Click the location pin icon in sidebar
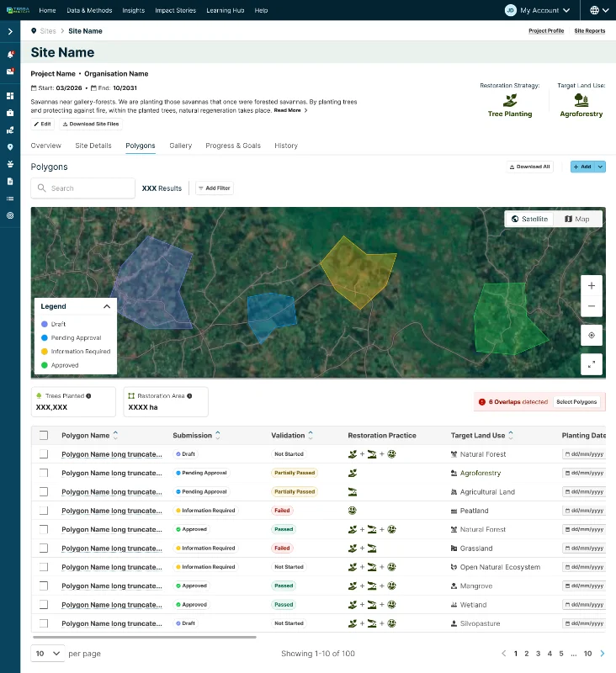Screen dimensions: 616x673 [10, 147]
